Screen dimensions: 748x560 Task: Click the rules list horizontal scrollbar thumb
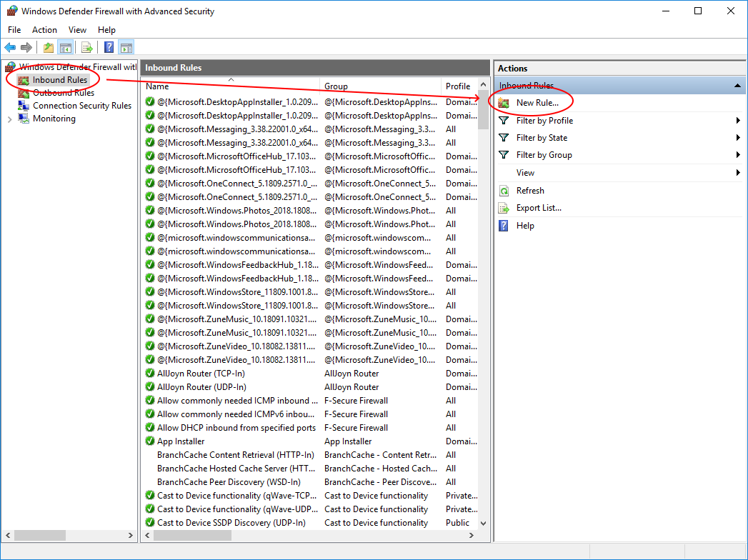[192, 536]
